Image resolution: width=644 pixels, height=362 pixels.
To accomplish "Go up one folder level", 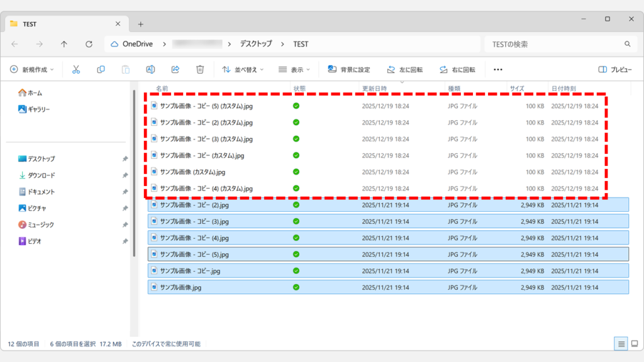I will pyautogui.click(x=64, y=44).
